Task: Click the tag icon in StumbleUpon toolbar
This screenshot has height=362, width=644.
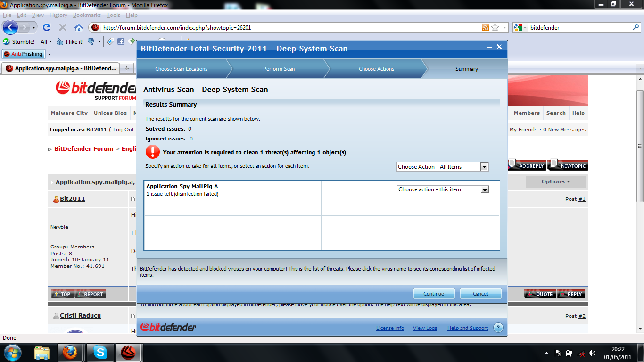Action: 110,41
